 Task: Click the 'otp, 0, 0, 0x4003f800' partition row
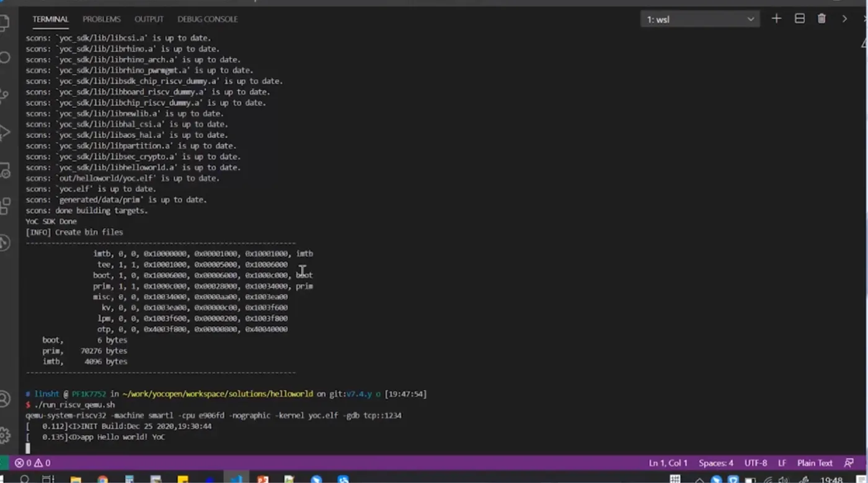(x=192, y=329)
